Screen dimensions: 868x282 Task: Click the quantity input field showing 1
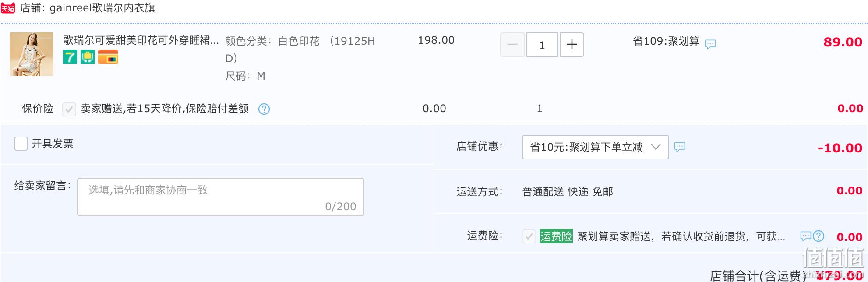point(542,45)
